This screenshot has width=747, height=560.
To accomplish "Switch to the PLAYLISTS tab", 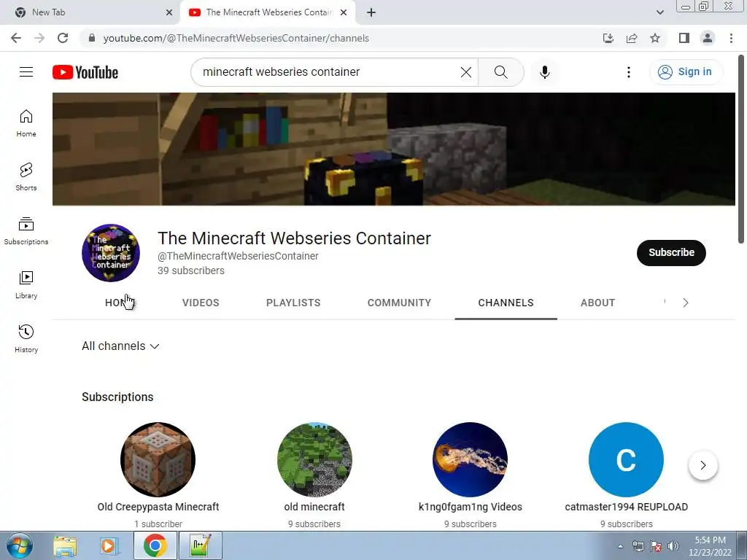I will (x=293, y=303).
